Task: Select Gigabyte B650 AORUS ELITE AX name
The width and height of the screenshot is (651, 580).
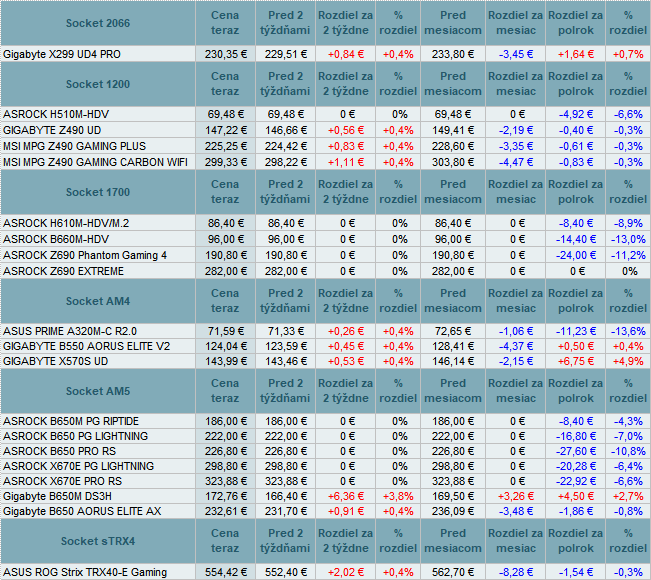Action: [82, 511]
